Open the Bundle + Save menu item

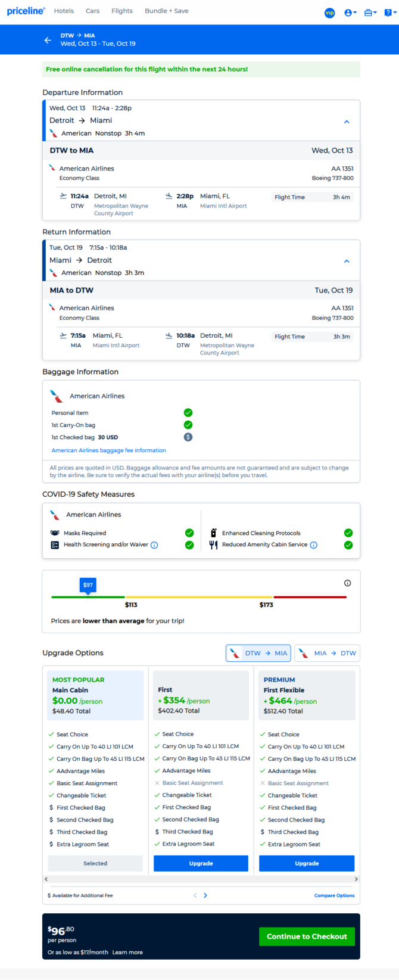pos(167,11)
